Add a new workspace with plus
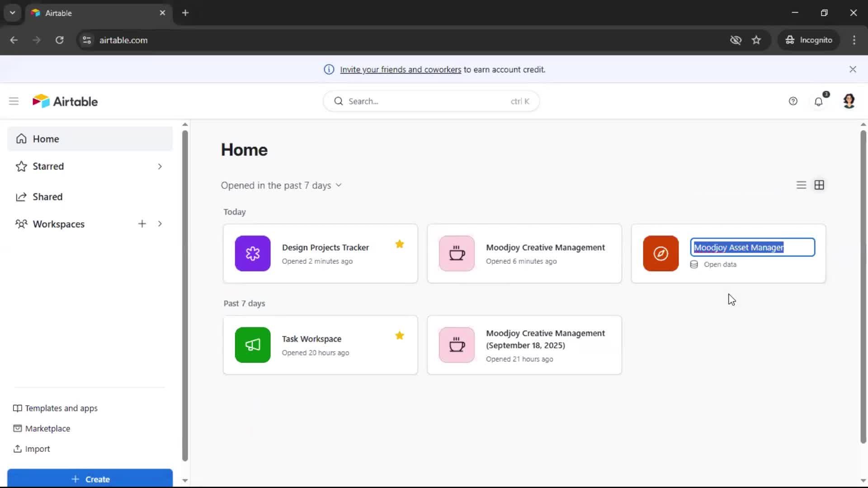Image resolution: width=868 pixels, height=488 pixels. (142, 224)
